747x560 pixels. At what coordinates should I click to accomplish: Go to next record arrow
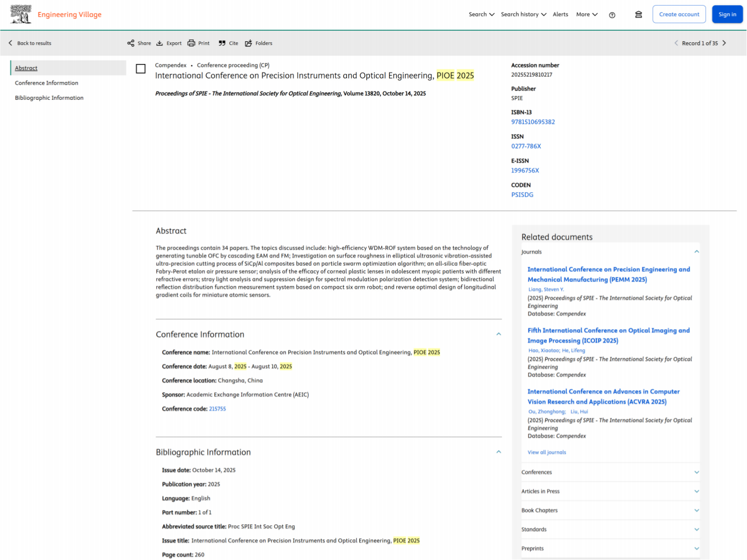click(x=724, y=43)
